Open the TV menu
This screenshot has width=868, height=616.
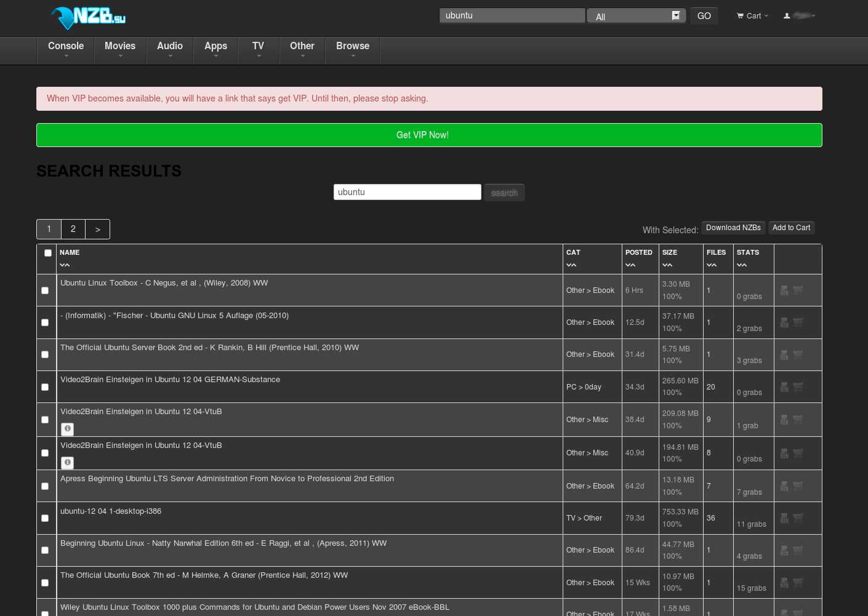point(259,50)
